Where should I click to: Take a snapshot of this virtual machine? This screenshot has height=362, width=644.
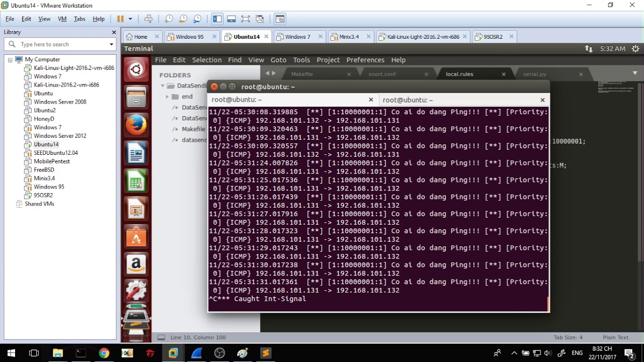point(169,19)
